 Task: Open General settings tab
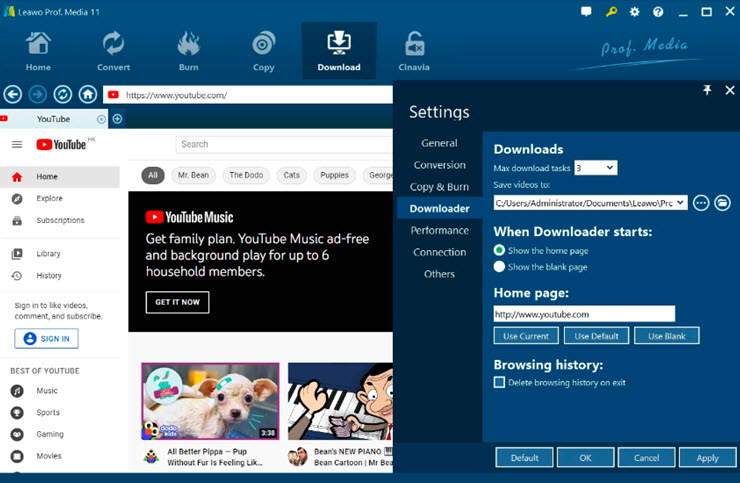click(439, 143)
